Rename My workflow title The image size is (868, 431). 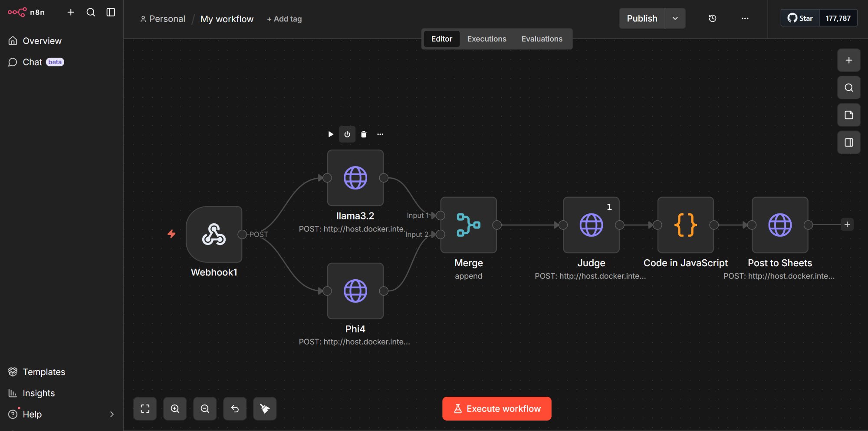(227, 19)
